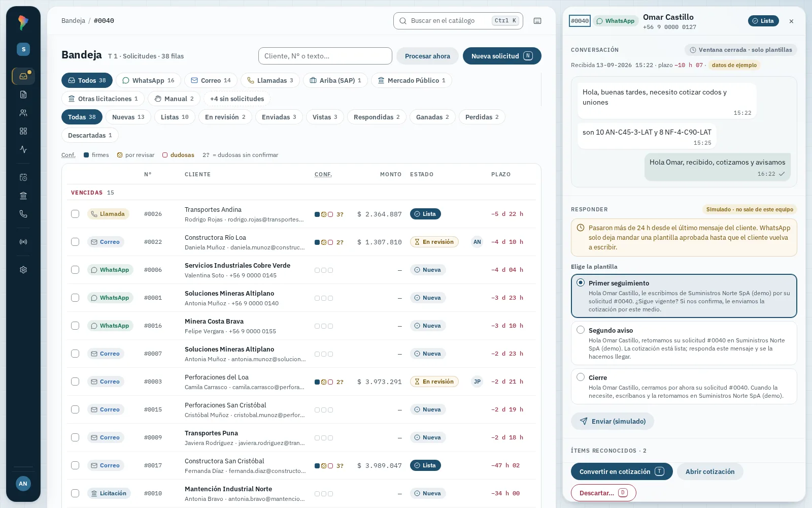Switch to the En revisión status tab
This screenshot has height=508, width=812.
225,117
